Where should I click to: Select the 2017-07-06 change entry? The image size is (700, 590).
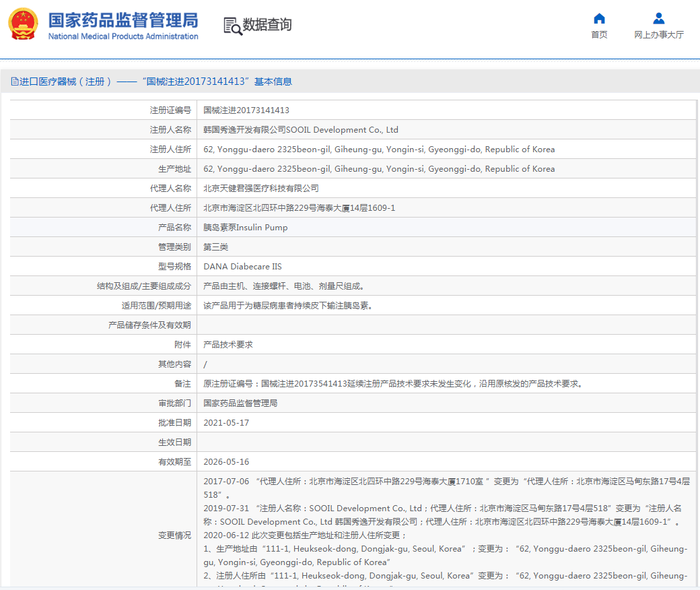click(x=446, y=488)
